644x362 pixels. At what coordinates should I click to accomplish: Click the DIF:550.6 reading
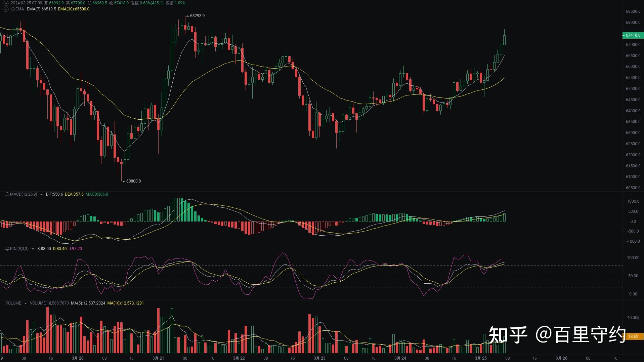click(x=54, y=194)
